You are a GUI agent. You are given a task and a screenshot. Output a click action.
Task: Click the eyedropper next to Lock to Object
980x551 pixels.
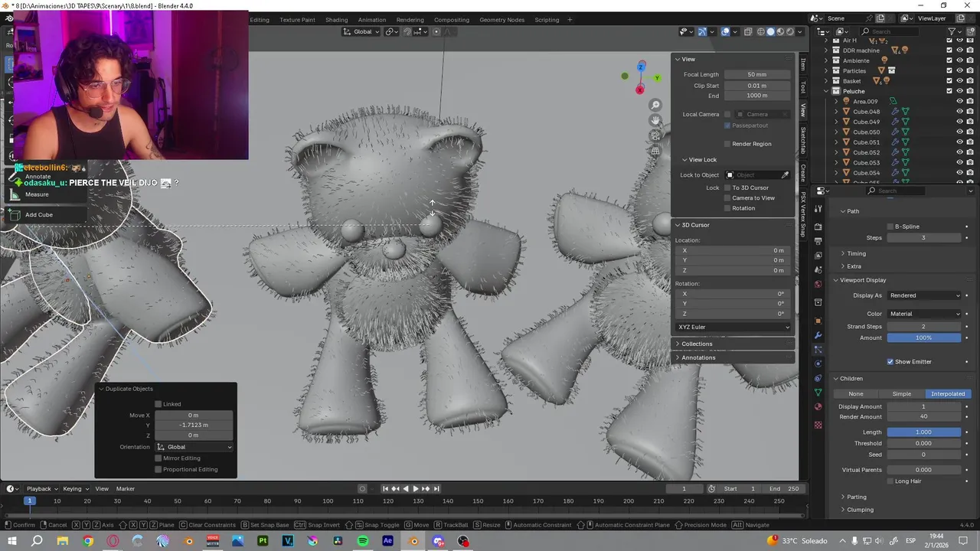point(785,175)
